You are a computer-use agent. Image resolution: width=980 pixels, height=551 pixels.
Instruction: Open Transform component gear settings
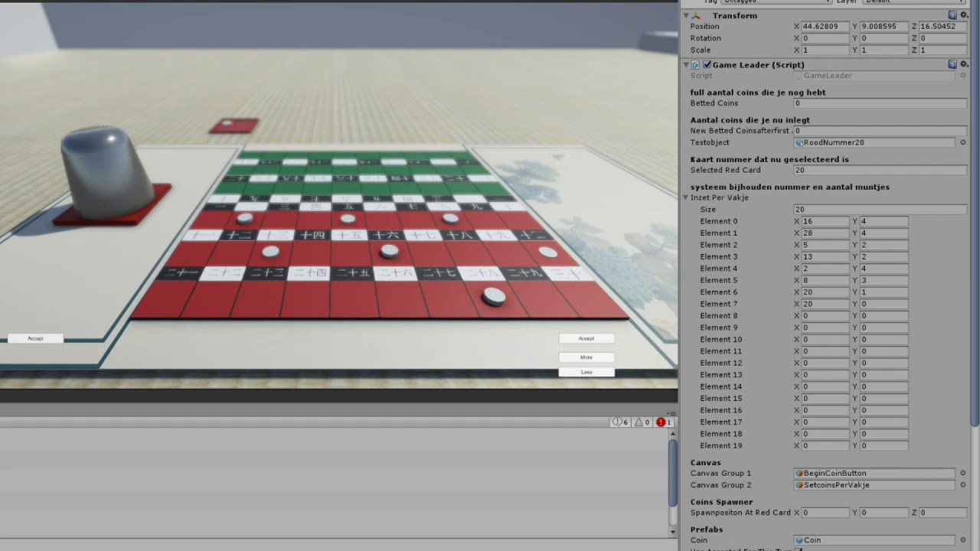[x=962, y=15]
